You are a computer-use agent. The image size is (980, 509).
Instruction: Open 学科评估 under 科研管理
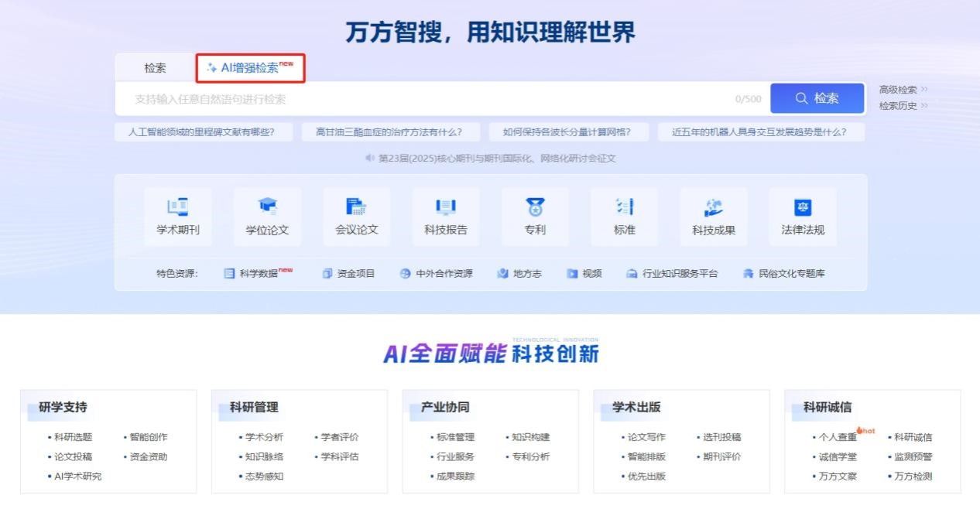click(x=340, y=456)
